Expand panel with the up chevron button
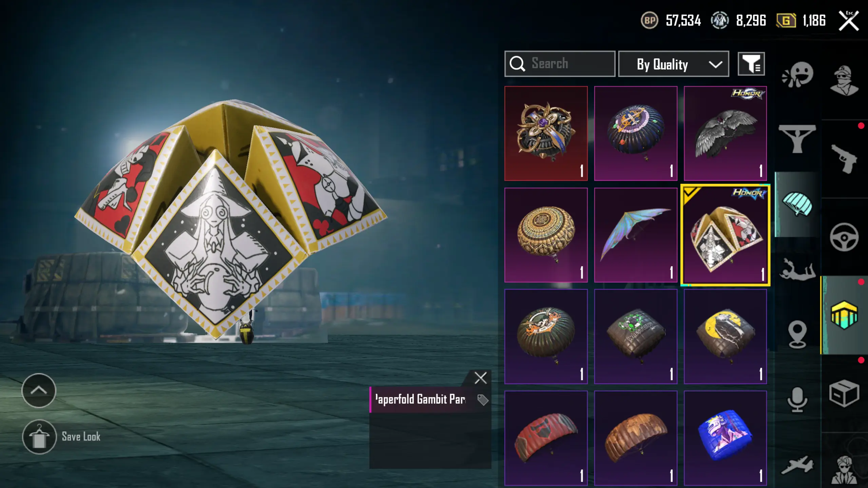 coord(39,390)
